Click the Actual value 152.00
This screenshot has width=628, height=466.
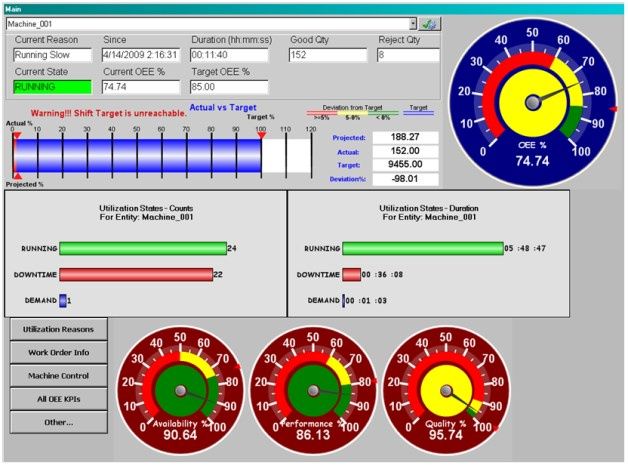[405, 151]
